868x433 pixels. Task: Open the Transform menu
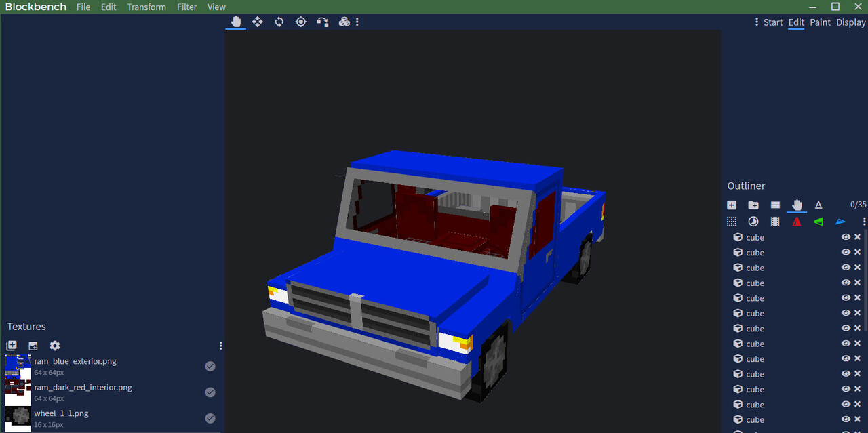tap(146, 7)
